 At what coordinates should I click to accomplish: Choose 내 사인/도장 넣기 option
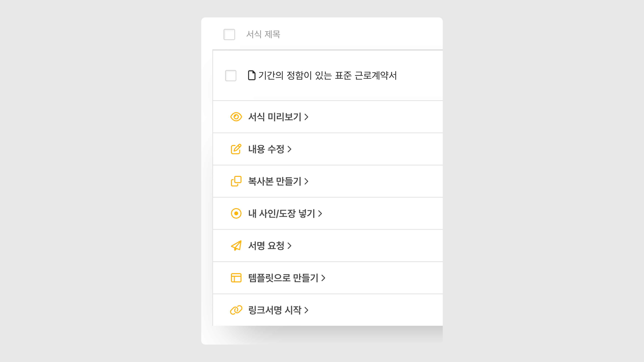click(281, 214)
